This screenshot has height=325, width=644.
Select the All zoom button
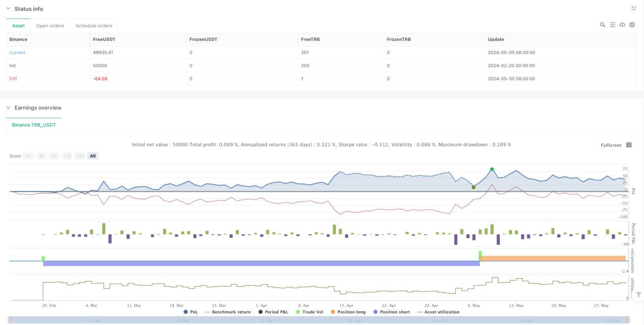pos(93,156)
